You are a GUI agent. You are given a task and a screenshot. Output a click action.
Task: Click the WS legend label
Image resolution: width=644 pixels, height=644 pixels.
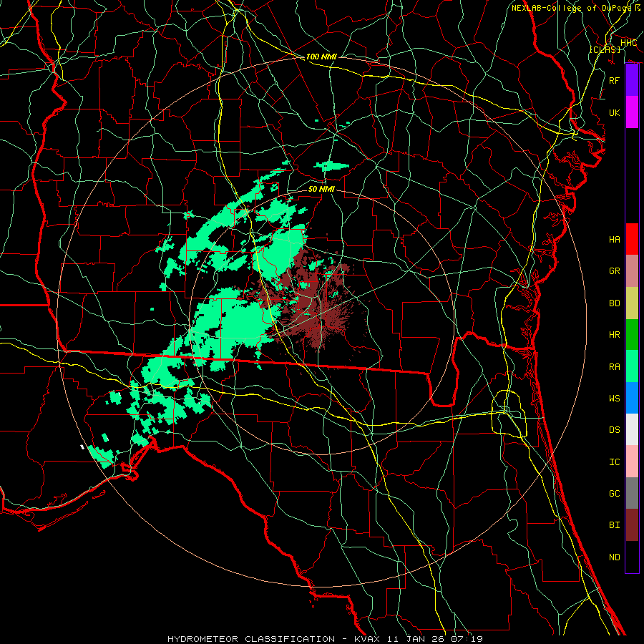point(614,398)
